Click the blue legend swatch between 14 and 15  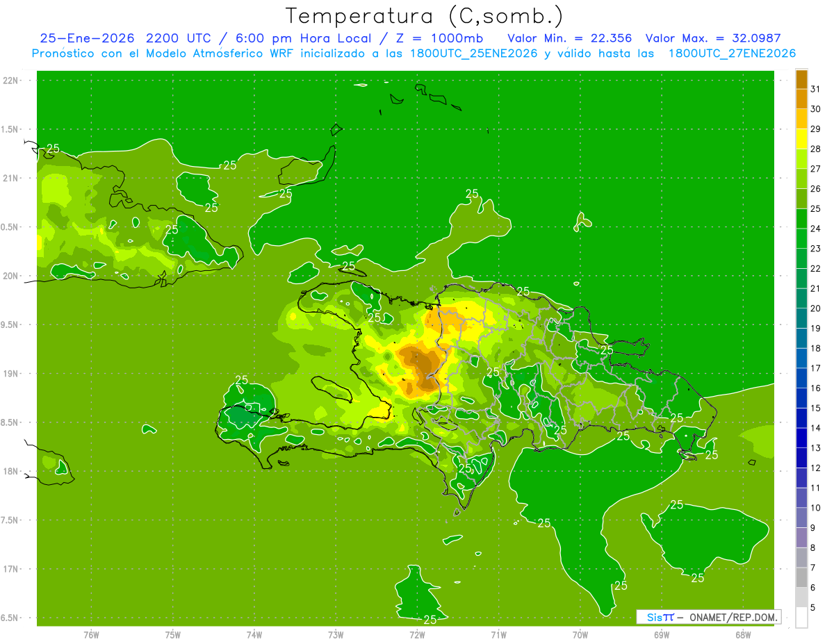click(801, 418)
